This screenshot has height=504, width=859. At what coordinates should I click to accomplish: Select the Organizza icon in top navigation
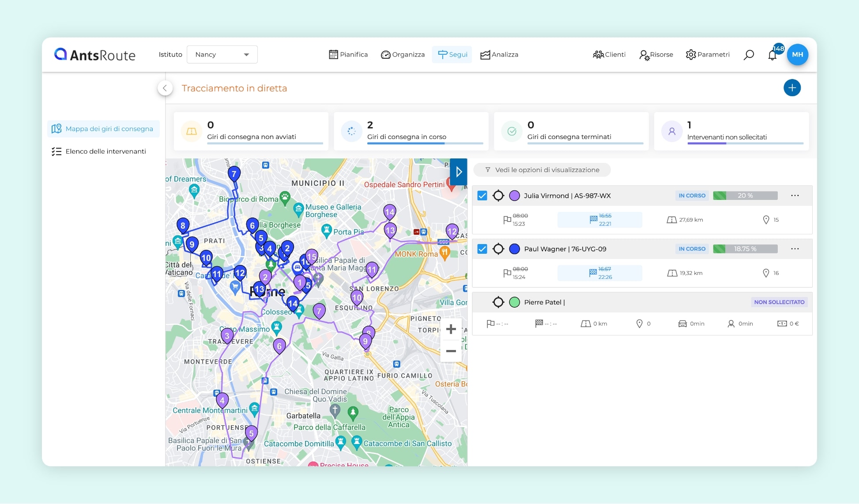point(386,54)
